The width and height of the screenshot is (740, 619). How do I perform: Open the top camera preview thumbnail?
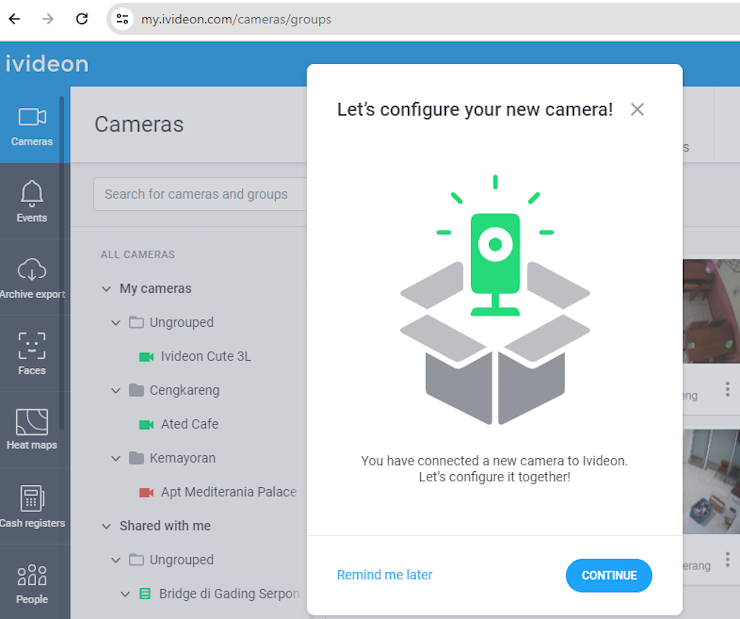click(711, 311)
